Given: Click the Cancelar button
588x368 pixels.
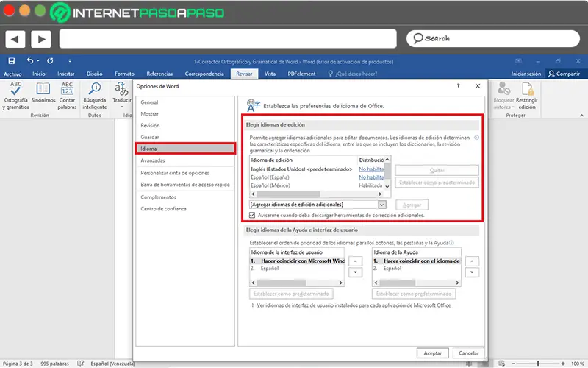Looking at the screenshot, I should [x=468, y=353].
